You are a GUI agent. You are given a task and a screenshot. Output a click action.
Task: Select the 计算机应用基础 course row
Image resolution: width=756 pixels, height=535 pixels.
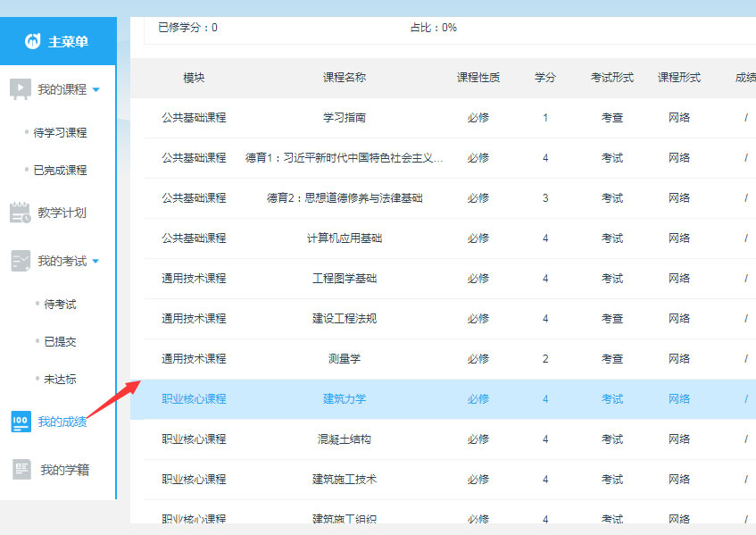345,238
